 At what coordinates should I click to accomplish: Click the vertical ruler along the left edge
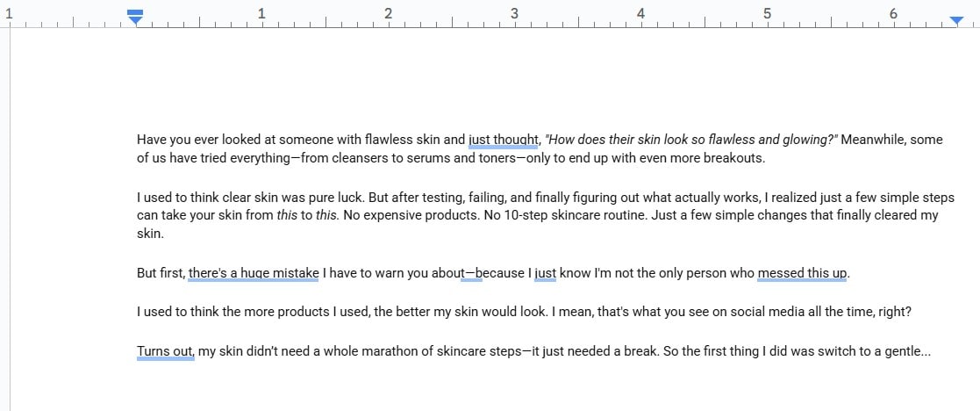coord(5,219)
